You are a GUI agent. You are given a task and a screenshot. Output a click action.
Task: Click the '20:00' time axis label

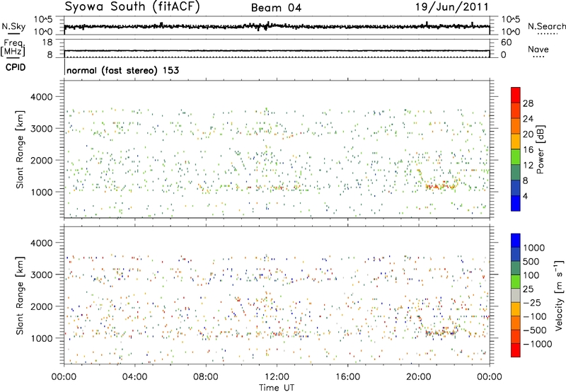(x=419, y=377)
